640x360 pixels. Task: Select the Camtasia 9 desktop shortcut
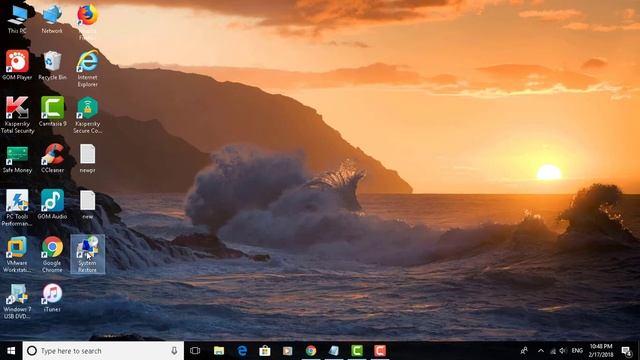click(x=52, y=112)
